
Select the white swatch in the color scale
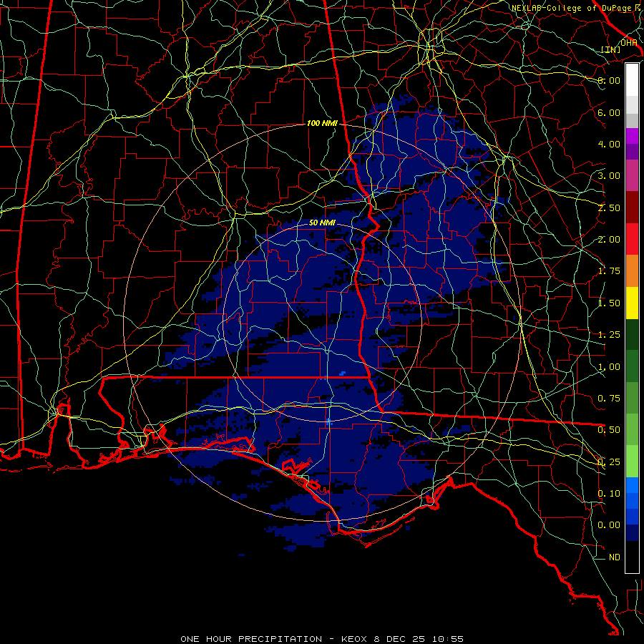[632, 80]
